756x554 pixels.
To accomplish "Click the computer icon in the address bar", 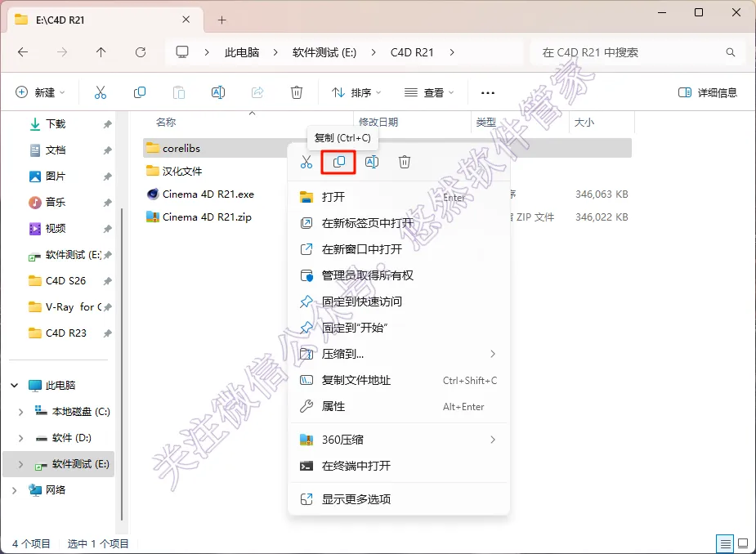I will [182, 52].
